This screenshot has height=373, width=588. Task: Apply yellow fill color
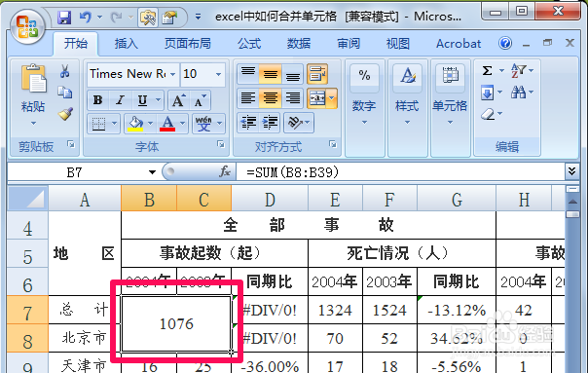point(135,124)
